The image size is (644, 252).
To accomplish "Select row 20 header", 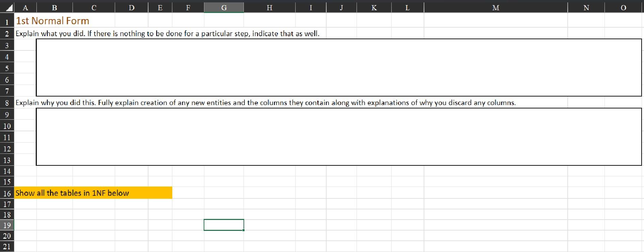I will click(x=7, y=236).
